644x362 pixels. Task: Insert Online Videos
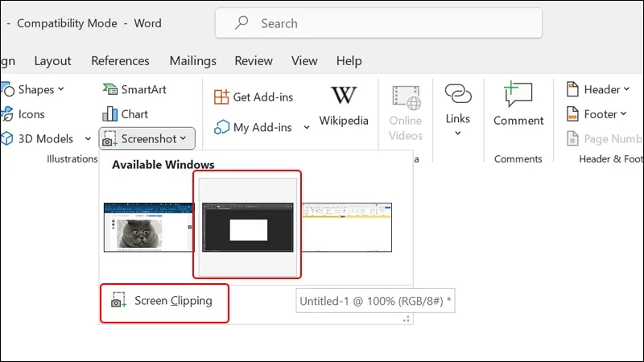pyautogui.click(x=406, y=113)
